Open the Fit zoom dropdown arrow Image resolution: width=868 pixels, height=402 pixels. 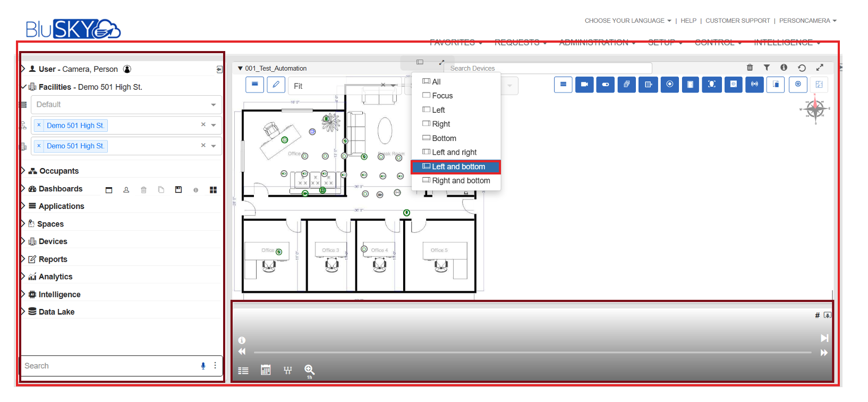[x=393, y=86]
